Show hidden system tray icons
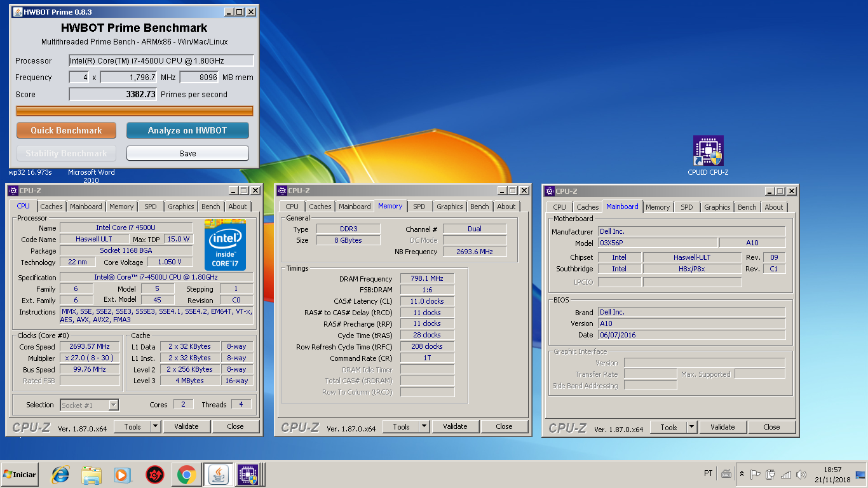This screenshot has height=488, width=868. (x=742, y=474)
